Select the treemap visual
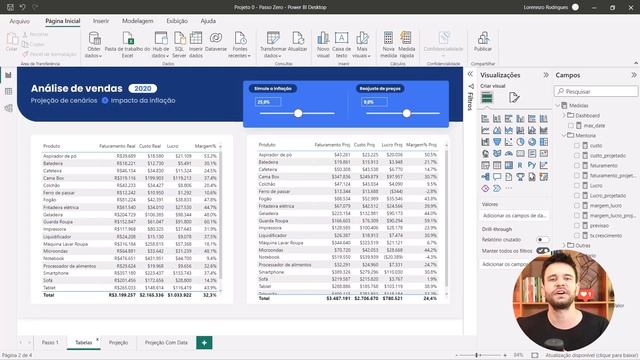 544,142
